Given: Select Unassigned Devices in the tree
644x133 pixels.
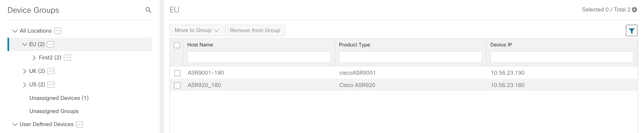Looking at the screenshot, I should tap(59, 98).
